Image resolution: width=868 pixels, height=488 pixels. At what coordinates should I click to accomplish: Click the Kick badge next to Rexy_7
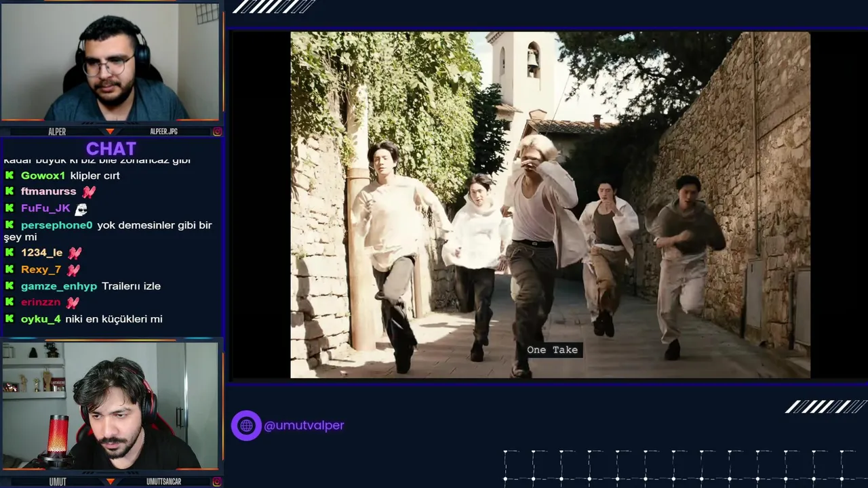click(x=9, y=270)
